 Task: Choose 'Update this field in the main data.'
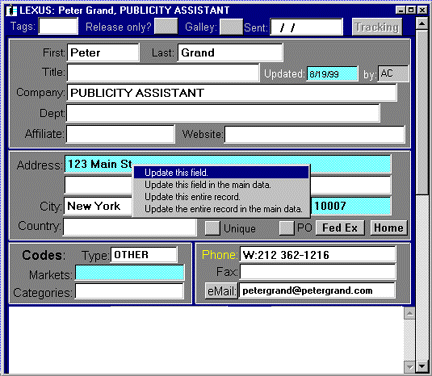coord(221,185)
